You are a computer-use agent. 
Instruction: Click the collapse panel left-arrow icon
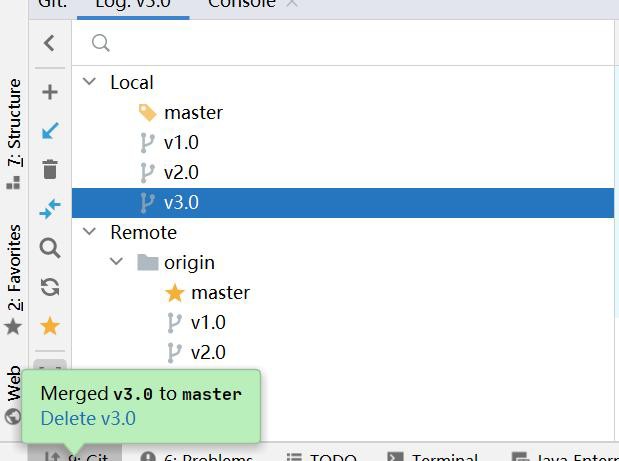click(x=49, y=43)
